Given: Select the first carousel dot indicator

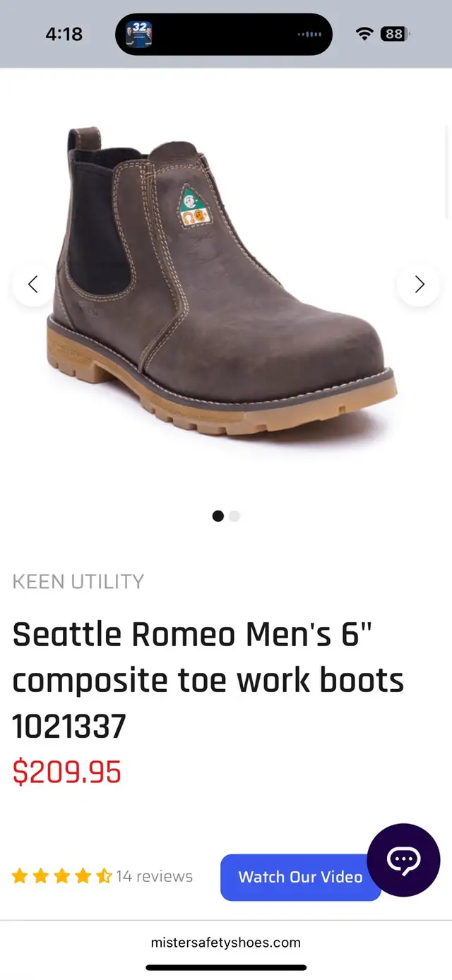Looking at the screenshot, I should pyautogui.click(x=218, y=516).
